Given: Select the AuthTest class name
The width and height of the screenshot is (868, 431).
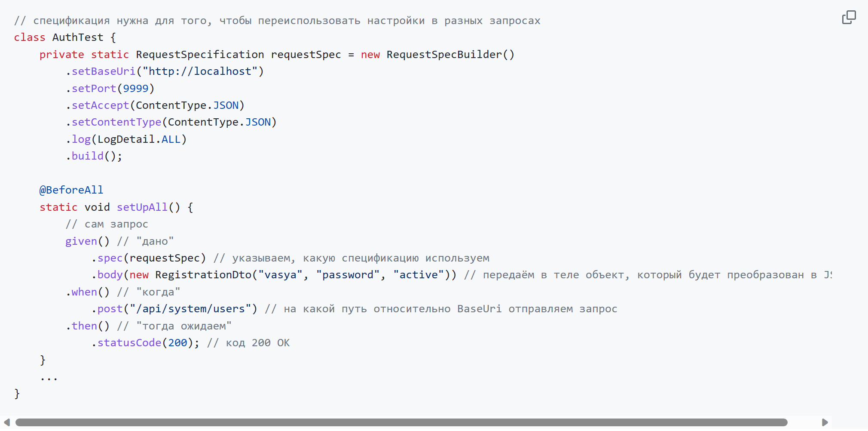Looking at the screenshot, I should [78, 37].
